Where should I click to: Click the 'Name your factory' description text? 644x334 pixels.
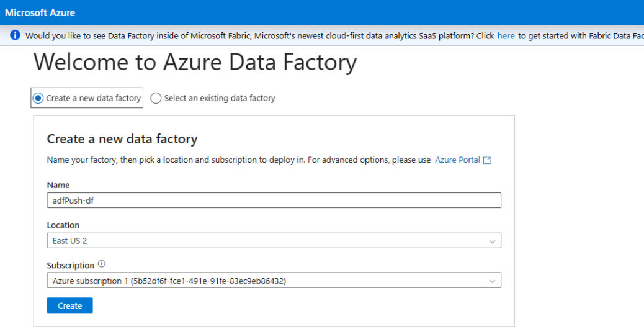[239, 160]
